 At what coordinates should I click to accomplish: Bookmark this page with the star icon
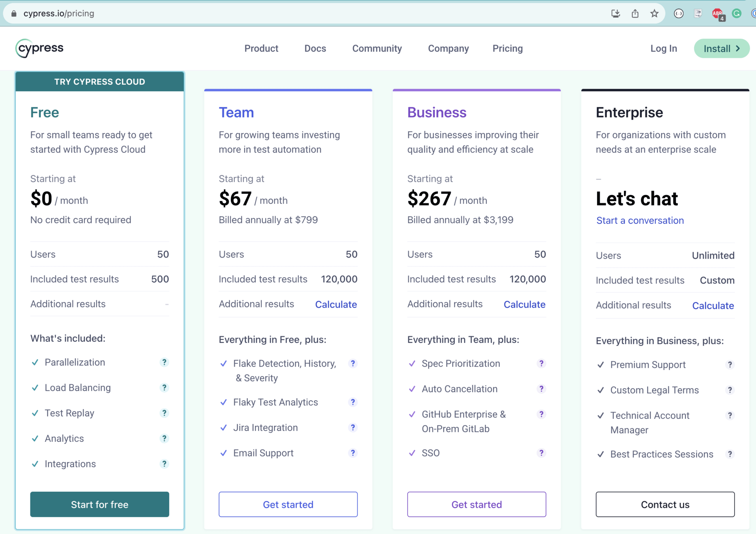654,13
